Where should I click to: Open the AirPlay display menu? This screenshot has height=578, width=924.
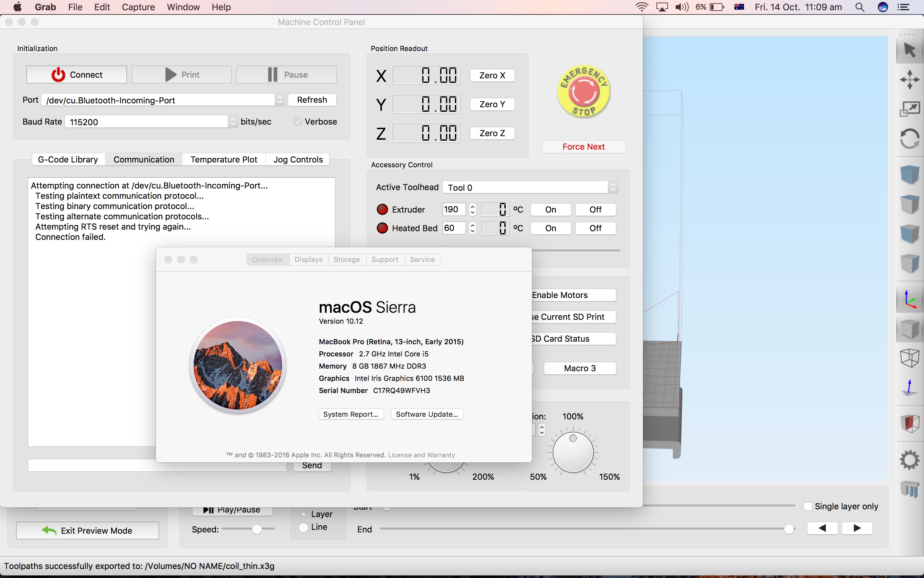click(662, 7)
